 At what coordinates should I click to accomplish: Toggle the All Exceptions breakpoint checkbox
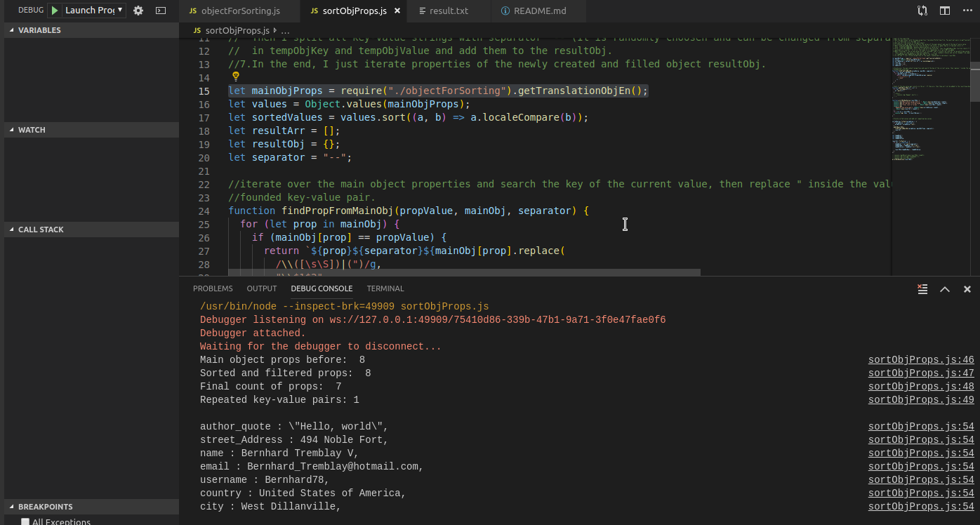tap(25, 521)
